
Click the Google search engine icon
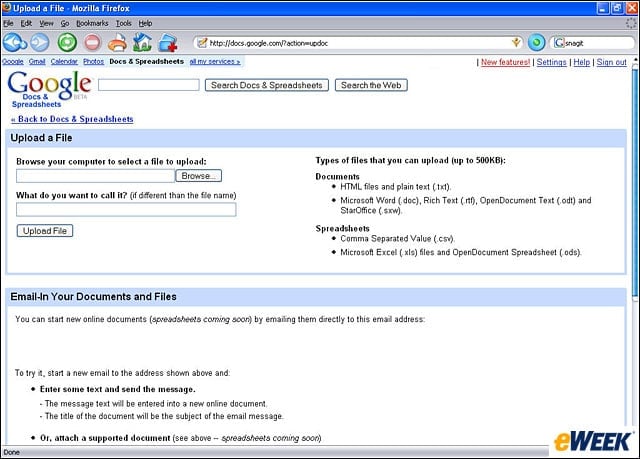[x=559, y=43]
